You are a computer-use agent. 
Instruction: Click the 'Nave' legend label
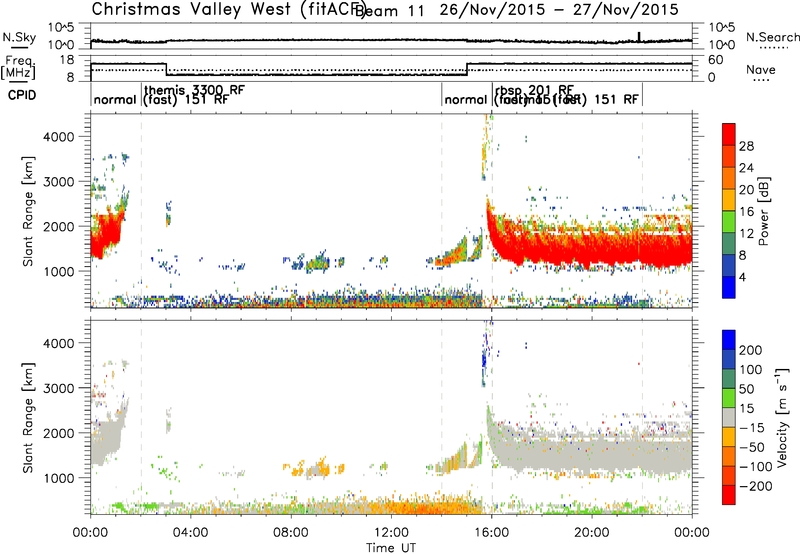point(761,69)
